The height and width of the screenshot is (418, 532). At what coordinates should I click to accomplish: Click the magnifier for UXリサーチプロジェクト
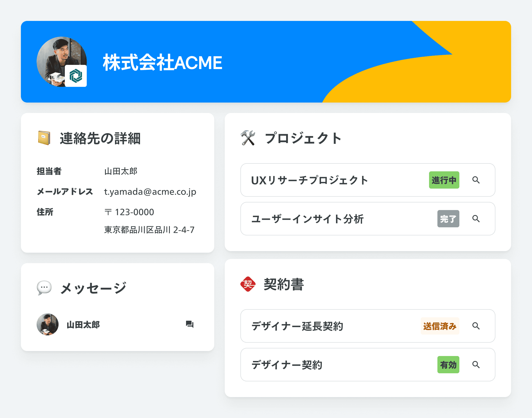[x=476, y=180]
